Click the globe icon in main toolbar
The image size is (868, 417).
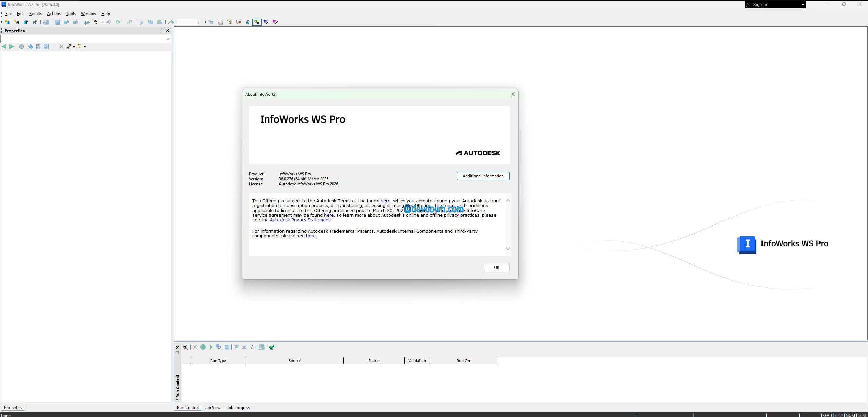tap(248, 22)
